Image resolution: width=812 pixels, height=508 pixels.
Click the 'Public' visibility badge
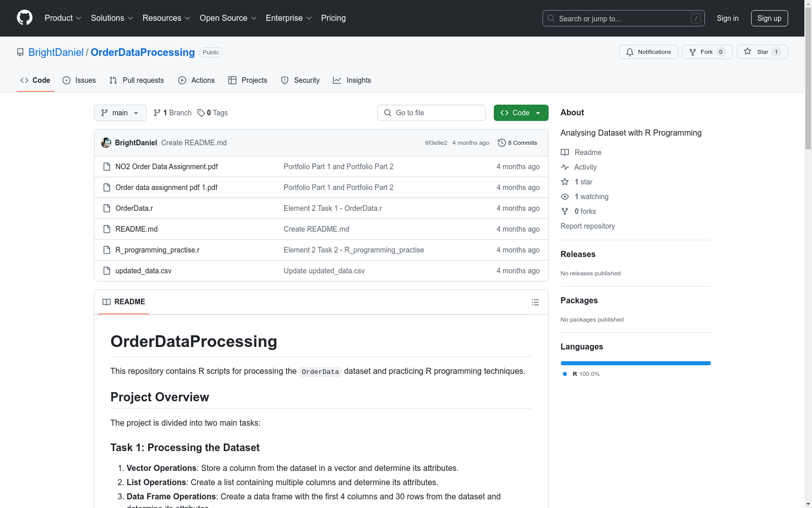(211, 52)
